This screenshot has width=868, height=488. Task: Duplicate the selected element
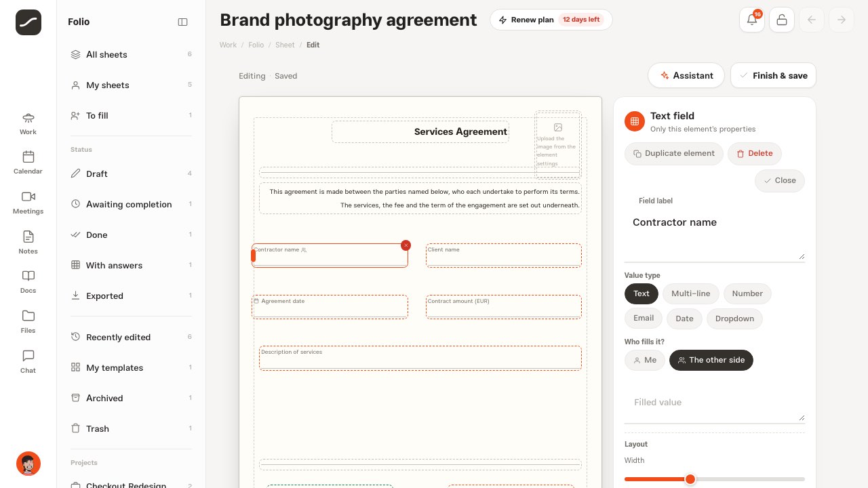[x=674, y=154]
